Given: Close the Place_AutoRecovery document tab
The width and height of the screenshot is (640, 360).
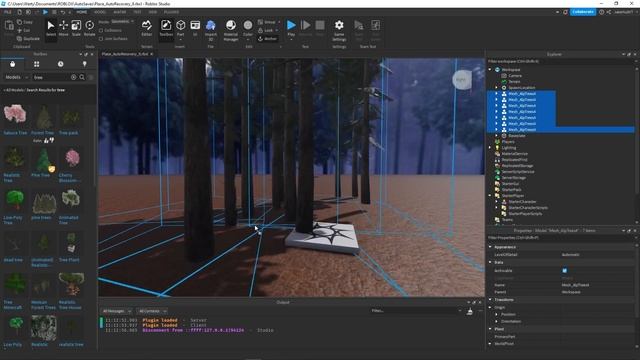Looking at the screenshot, I should [x=152, y=54].
